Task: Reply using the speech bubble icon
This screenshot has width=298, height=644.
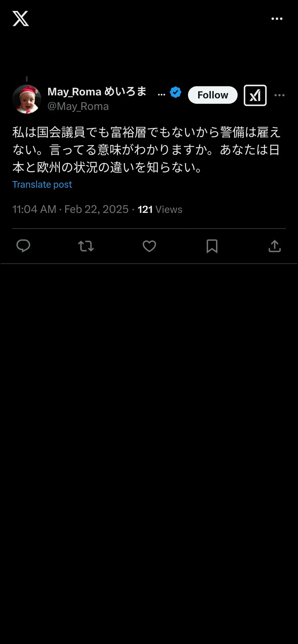Action: (x=23, y=246)
